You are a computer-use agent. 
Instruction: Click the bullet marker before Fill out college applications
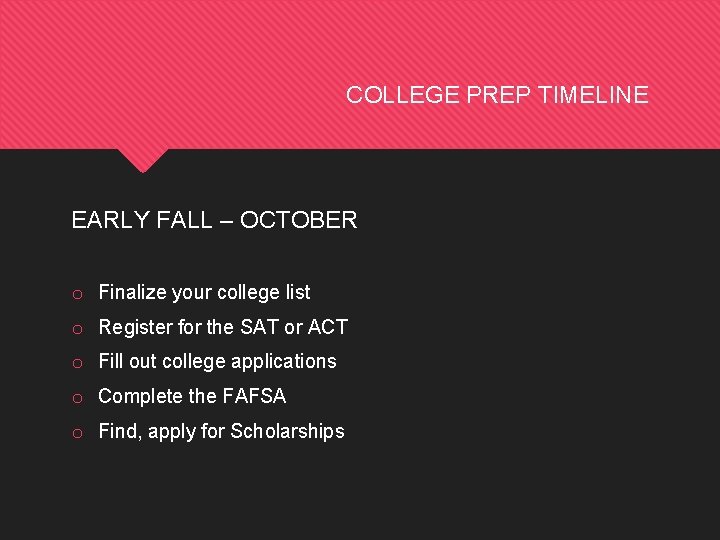pyautogui.click(x=77, y=362)
